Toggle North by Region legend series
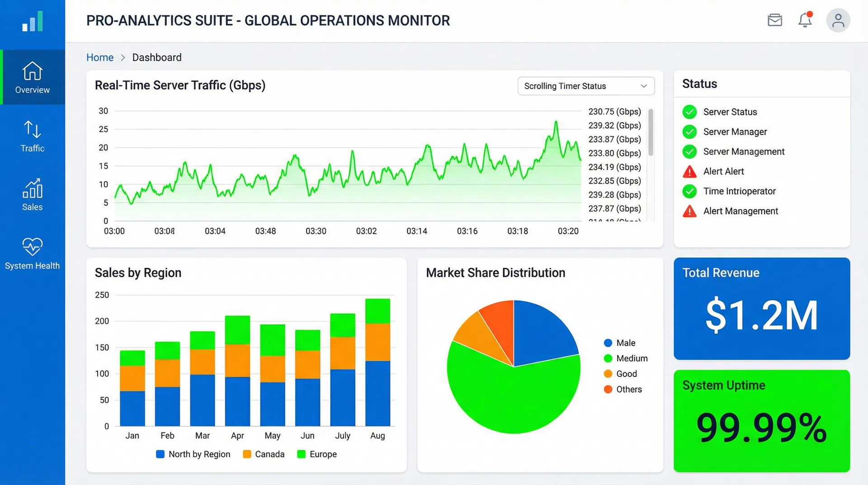The image size is (868, 485). point(193,454)
